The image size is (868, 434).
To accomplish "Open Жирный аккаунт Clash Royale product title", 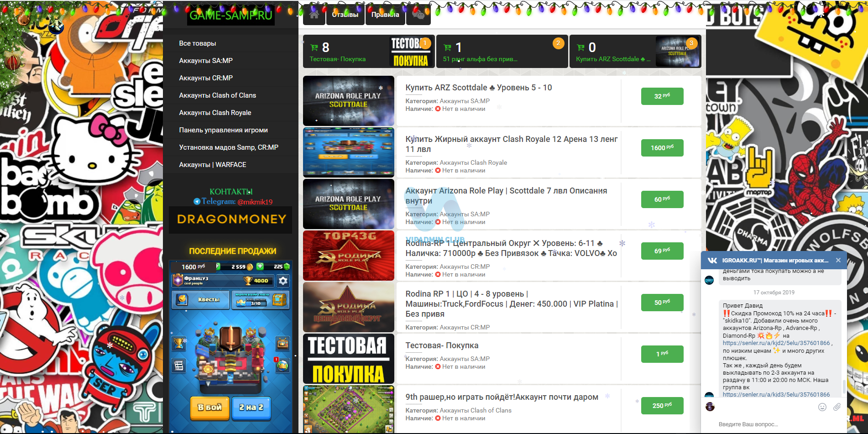I will pos(512,144).
